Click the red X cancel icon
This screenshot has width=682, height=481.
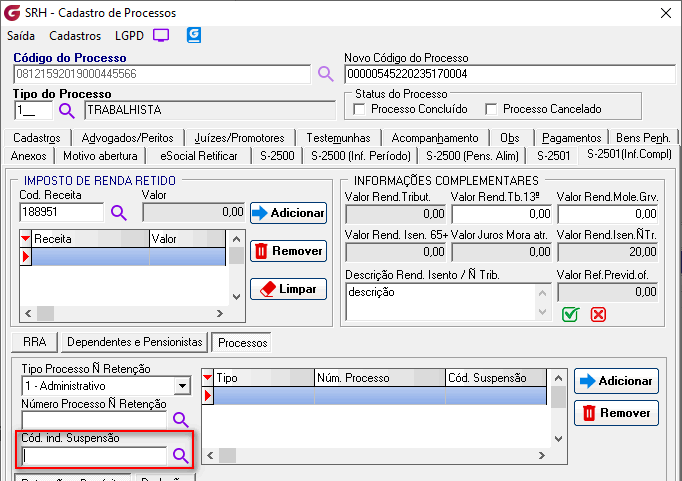coord(598,315)
